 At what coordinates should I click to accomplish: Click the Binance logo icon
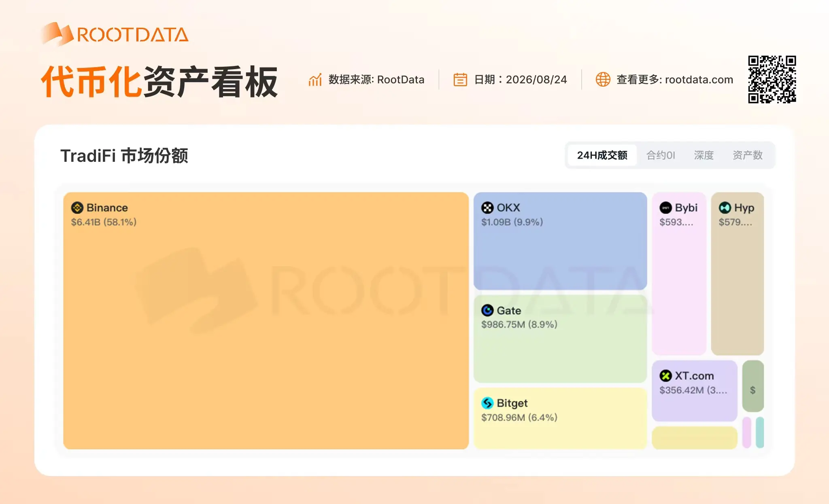[77, 208]
